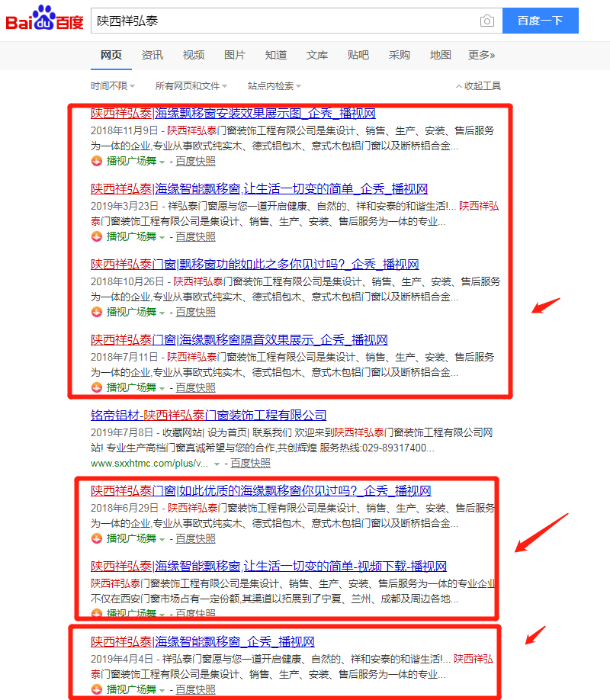Open 百度快照 for 2018年6月29日 result

click(x=196, y=538)
